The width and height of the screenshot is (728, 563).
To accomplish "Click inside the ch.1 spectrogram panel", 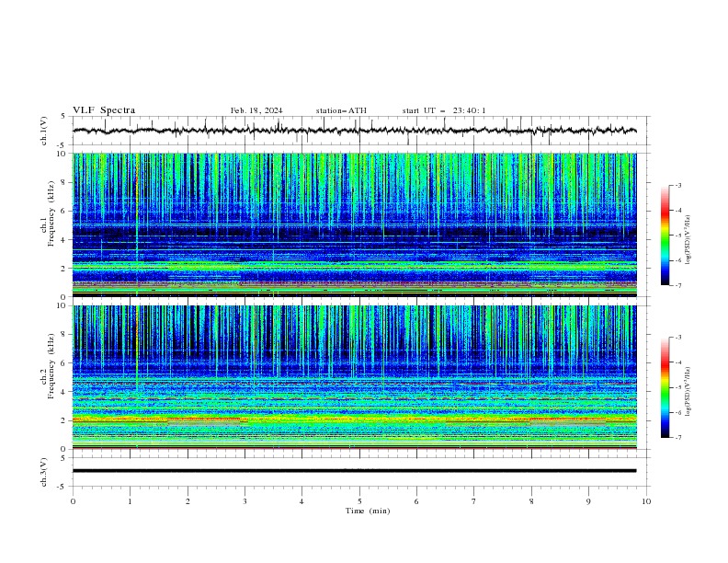I will point(355,224).
